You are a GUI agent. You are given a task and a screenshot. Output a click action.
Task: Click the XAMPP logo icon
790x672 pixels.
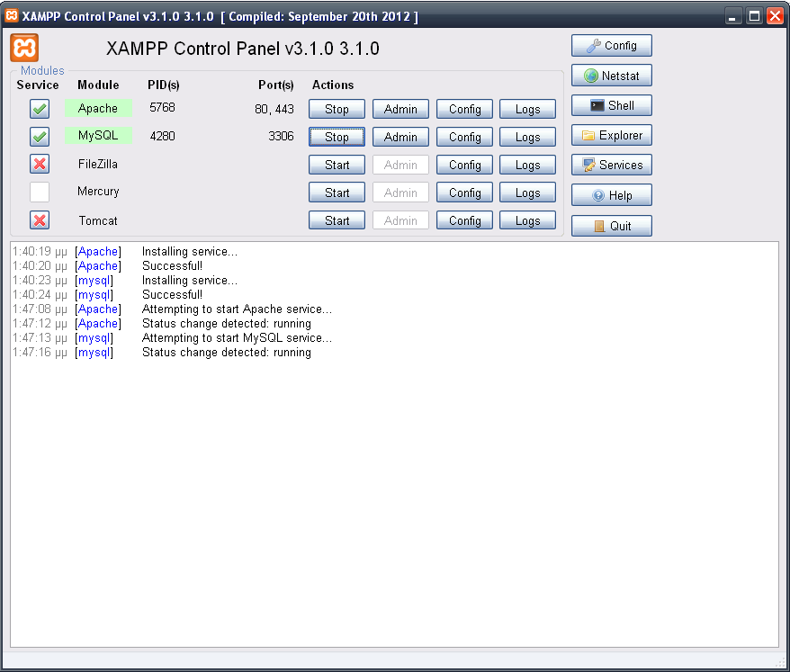[x=24, y=48]
